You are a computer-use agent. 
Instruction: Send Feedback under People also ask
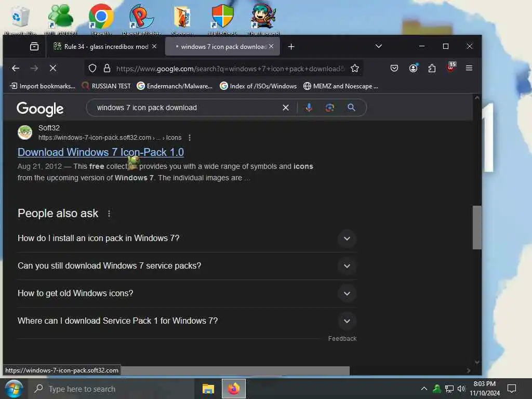coord(342,339)
